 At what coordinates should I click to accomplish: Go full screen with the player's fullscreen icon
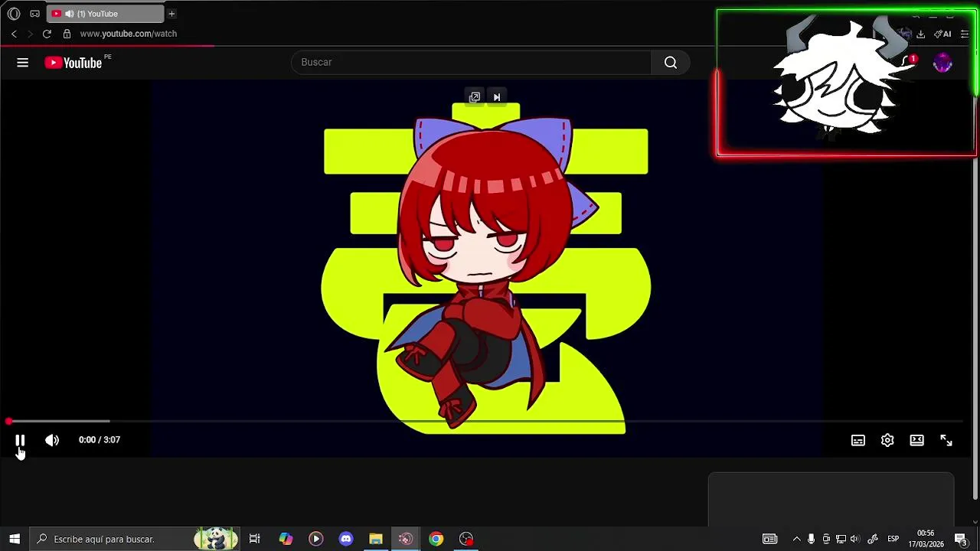pos(946,440)
